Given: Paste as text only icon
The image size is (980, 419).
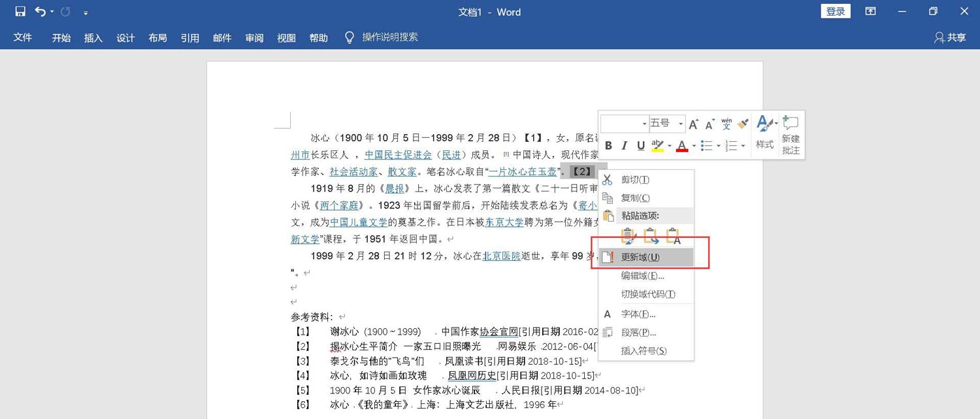Looking at the screenshot, I should pyautogui.click(x=674, y=237).
